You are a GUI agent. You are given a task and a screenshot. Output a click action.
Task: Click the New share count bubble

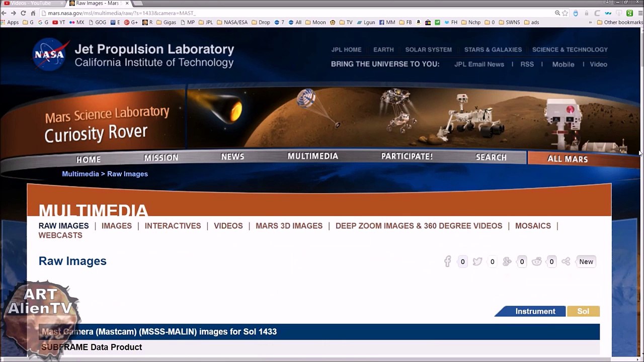click(586, 261)
